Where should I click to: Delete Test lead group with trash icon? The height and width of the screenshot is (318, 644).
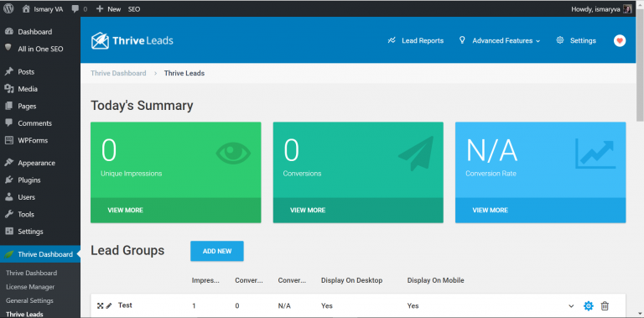coord(605,305)
